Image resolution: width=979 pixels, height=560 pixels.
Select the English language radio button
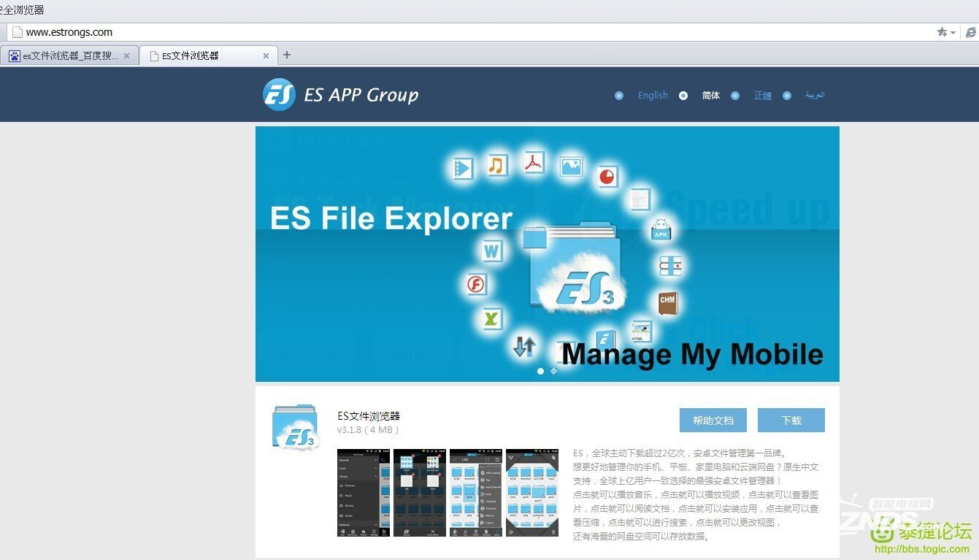619,96
